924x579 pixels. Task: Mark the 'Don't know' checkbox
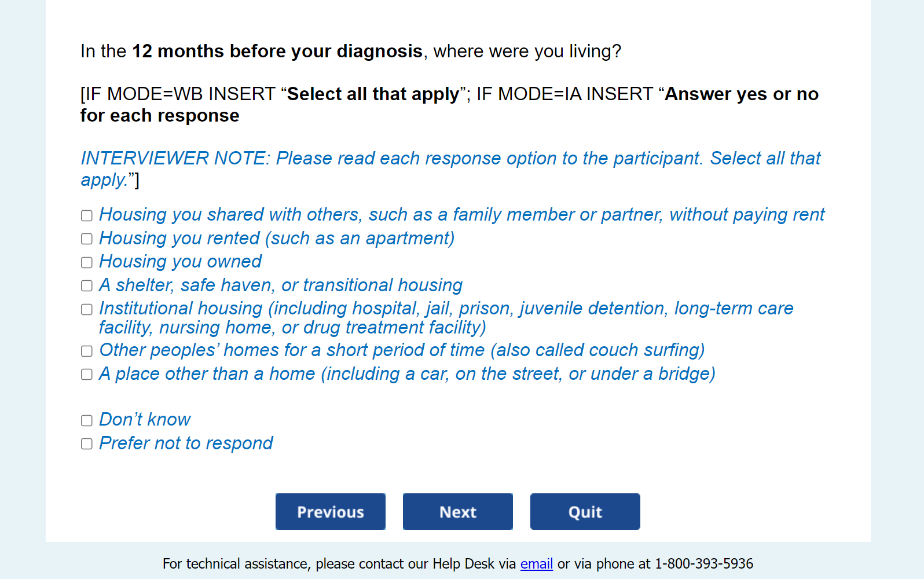click(x=87, y=421)
